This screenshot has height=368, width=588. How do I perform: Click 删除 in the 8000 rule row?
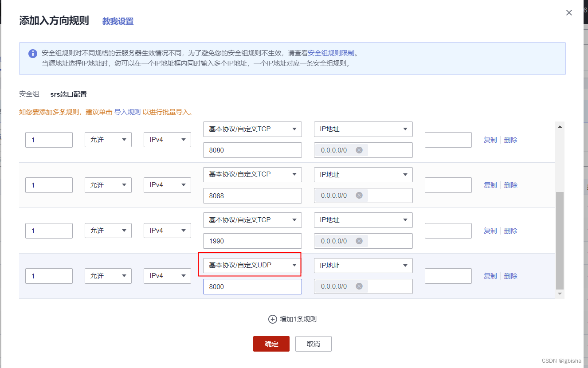pos(511,276)
